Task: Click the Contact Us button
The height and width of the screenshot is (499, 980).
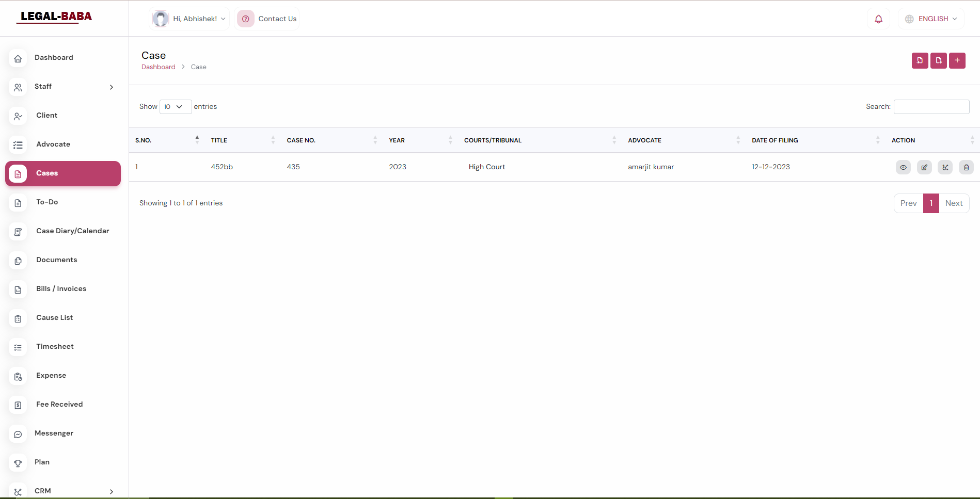Action: (x=267, y=19)
